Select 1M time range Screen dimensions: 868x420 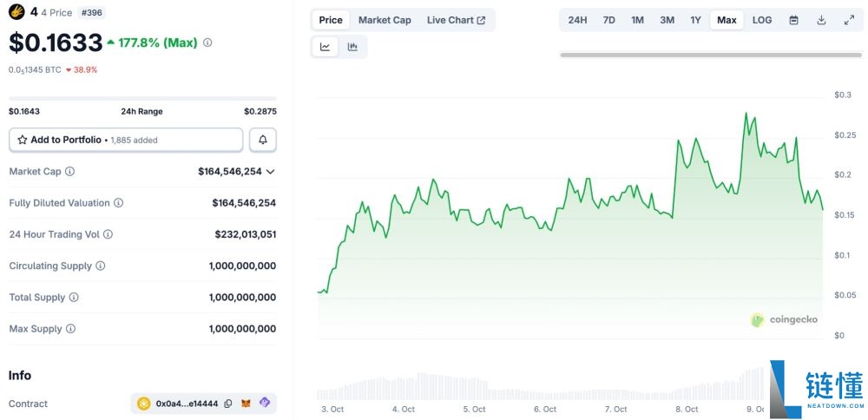[x=638, y=20]
